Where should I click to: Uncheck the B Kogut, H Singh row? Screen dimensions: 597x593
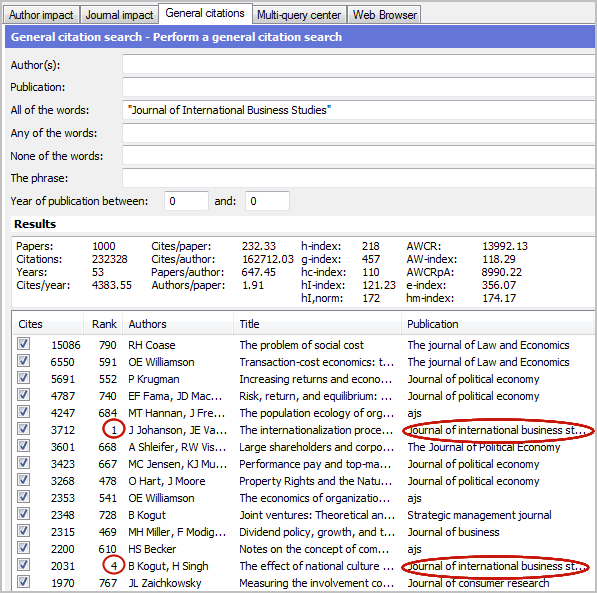pyautogui.click(x=23, y=565)
